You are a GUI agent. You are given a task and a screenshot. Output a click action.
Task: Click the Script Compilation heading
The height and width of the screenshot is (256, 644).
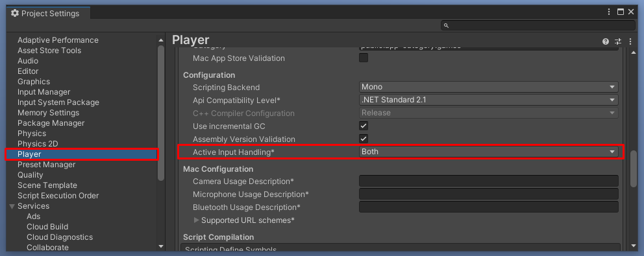pyautogui.click(x=219, y=237)
